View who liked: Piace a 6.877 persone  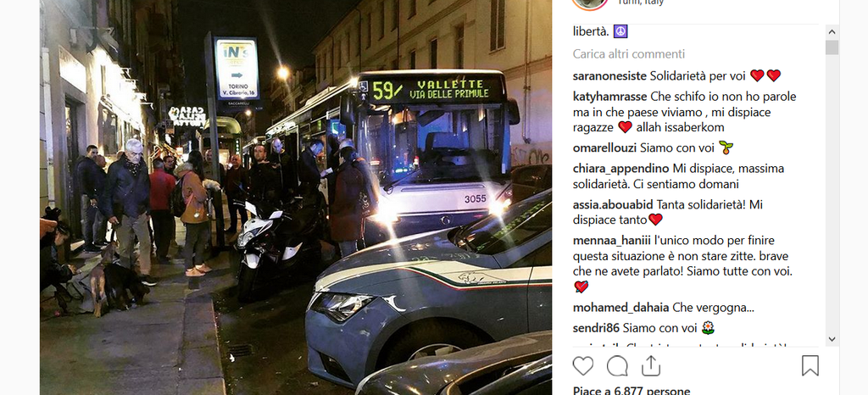point(632,391)
